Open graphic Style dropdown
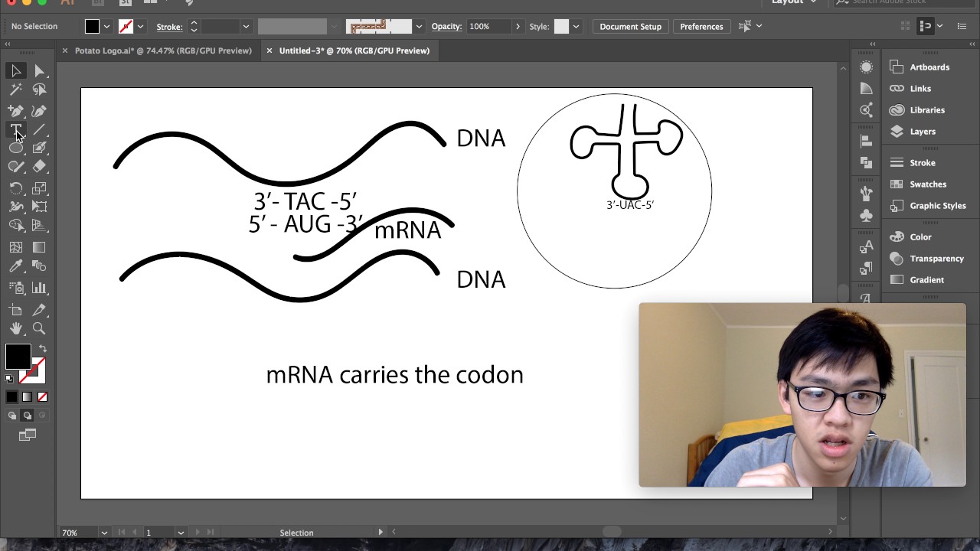The height and width of the screenshot is (551, 980). [576, 27]
